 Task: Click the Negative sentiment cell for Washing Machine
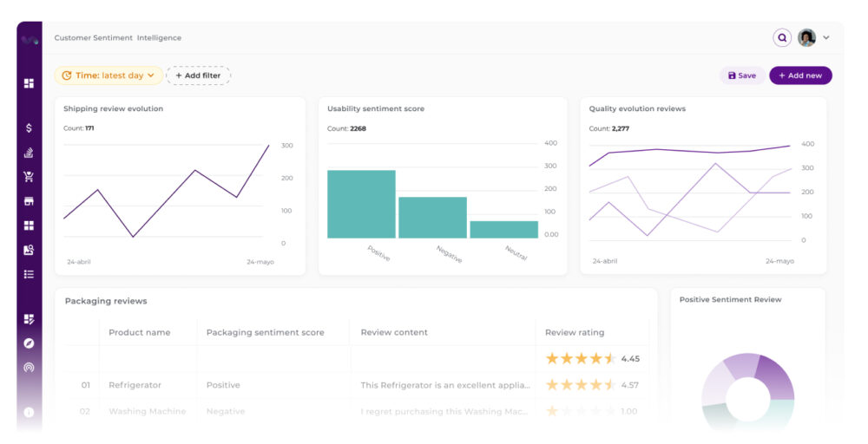pos(226,411)
